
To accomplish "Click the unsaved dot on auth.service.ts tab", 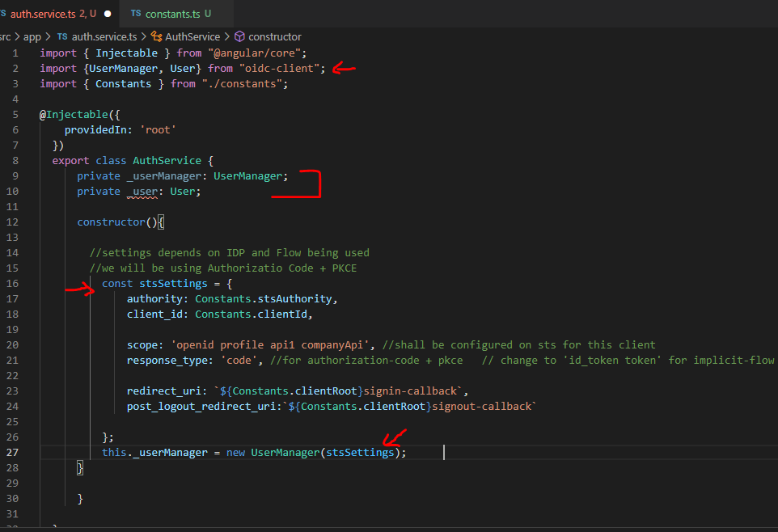I will tap(108, 14).
